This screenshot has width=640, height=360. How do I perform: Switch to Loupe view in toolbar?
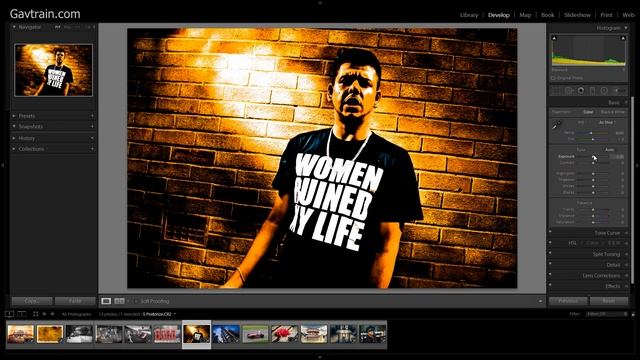tap(106, 301)
